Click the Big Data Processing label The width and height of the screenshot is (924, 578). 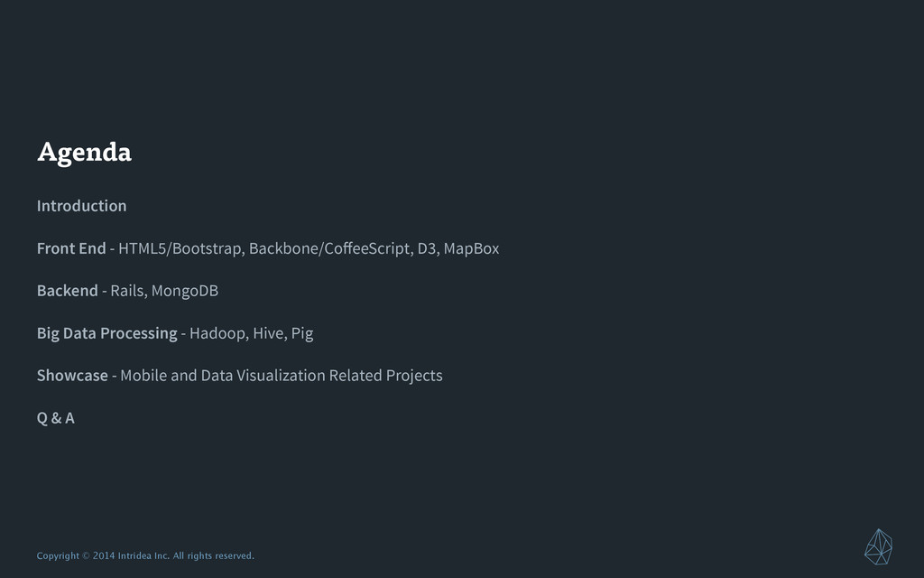(106, 333)
